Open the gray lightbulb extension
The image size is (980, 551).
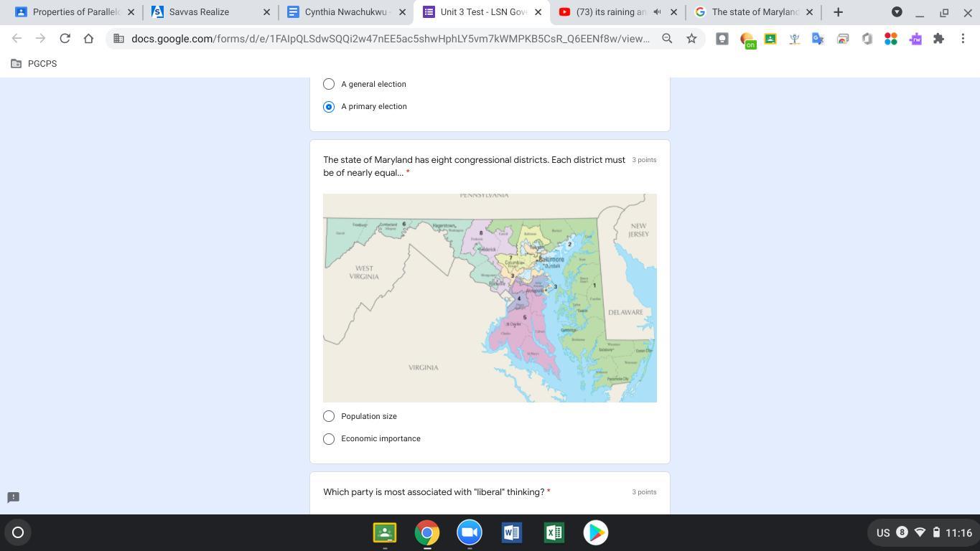click(x=722, y=39)
